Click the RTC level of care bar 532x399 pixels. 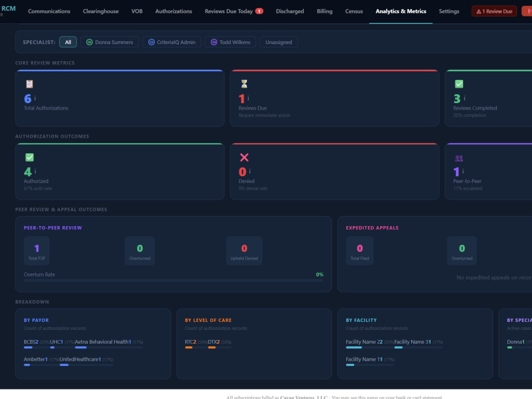[x=196, y=347]
